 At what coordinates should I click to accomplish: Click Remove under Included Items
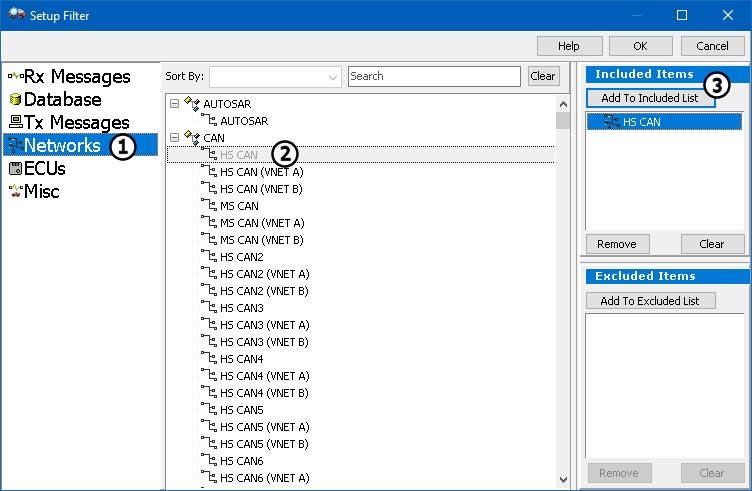click(617, 244)
